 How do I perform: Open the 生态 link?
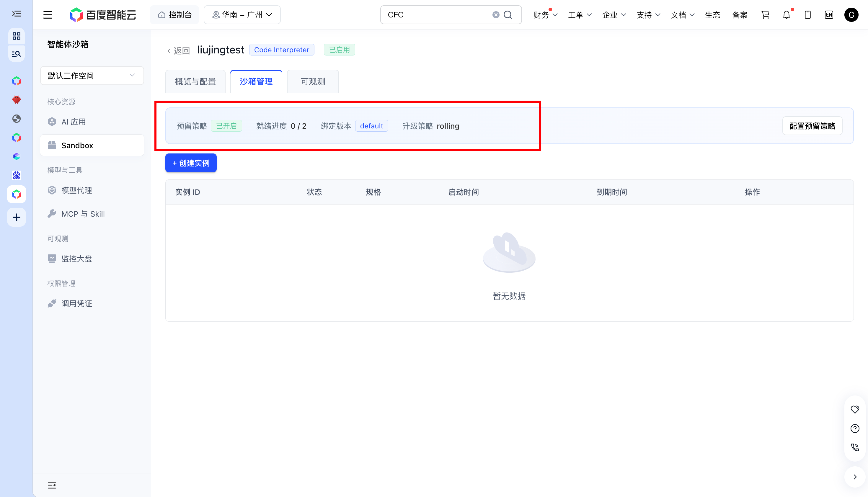click(713, 15)
